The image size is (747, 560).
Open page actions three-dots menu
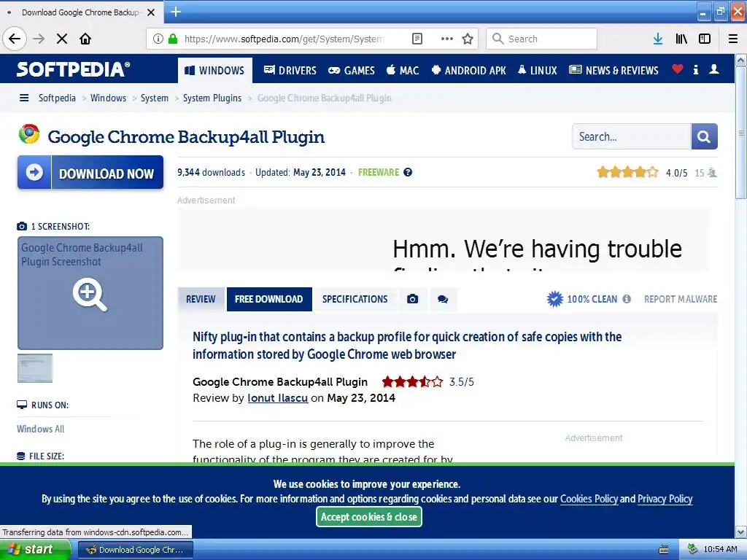447,39
